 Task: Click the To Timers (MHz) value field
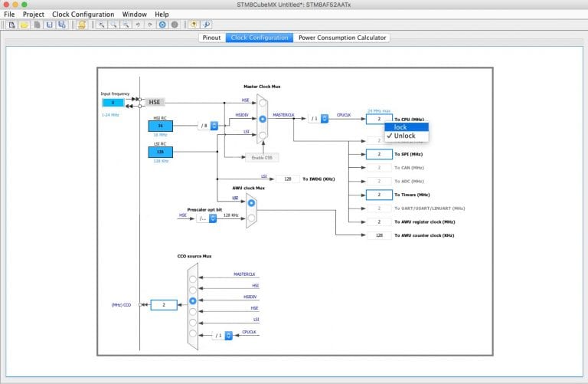tap(379, 195)
